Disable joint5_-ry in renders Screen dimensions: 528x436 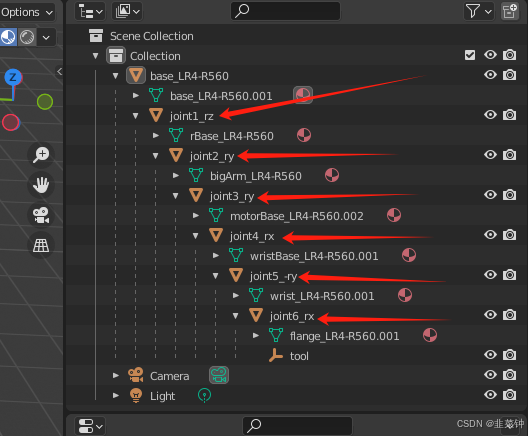[509, 275]
